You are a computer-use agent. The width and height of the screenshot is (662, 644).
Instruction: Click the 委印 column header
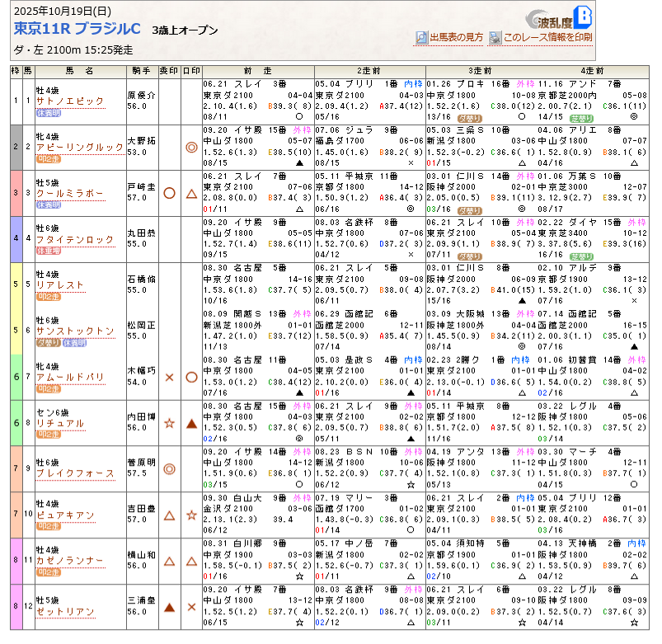pyautogui.click(x=169, y=71)
